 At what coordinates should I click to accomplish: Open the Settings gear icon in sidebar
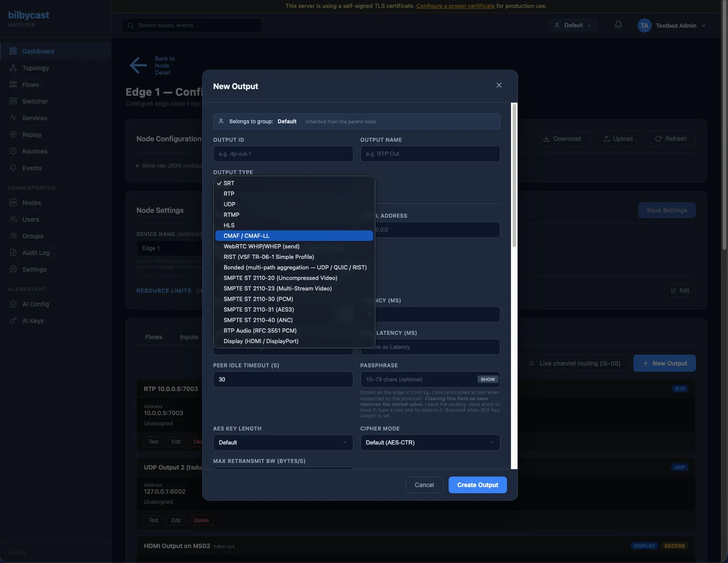point(13,269)
